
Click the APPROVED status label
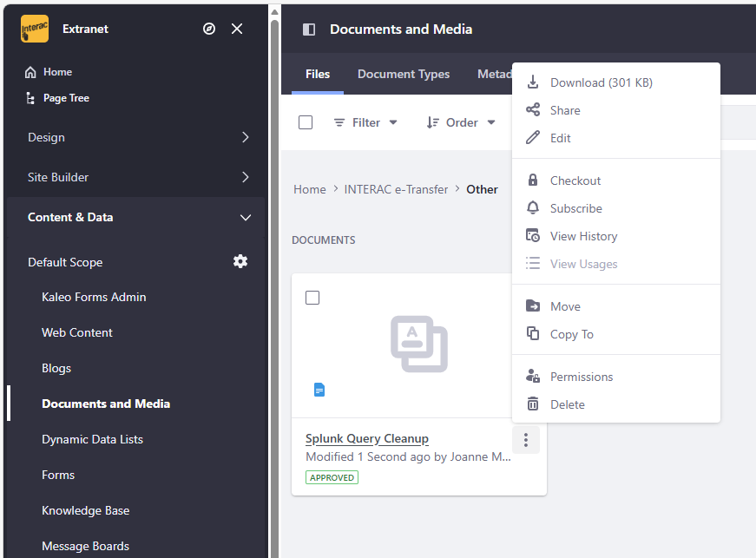coord(332,477)
